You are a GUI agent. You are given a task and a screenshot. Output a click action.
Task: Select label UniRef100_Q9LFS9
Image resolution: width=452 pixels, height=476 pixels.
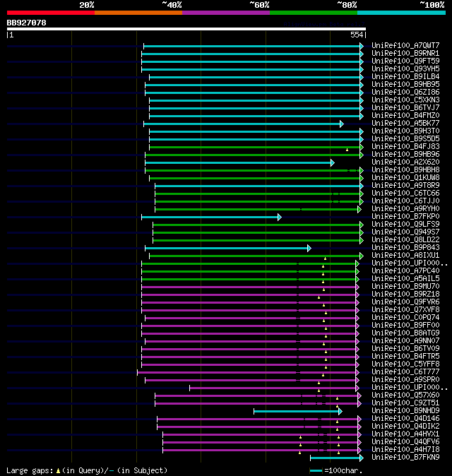pyautogui.click(x=405, y=225)
